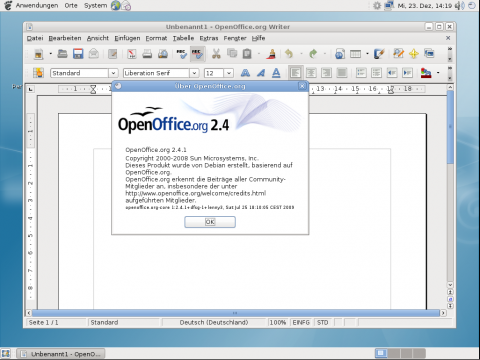Save document with the floppy disk icon
The width and height of the screenshot is (480, 360).
click(78, 54)
